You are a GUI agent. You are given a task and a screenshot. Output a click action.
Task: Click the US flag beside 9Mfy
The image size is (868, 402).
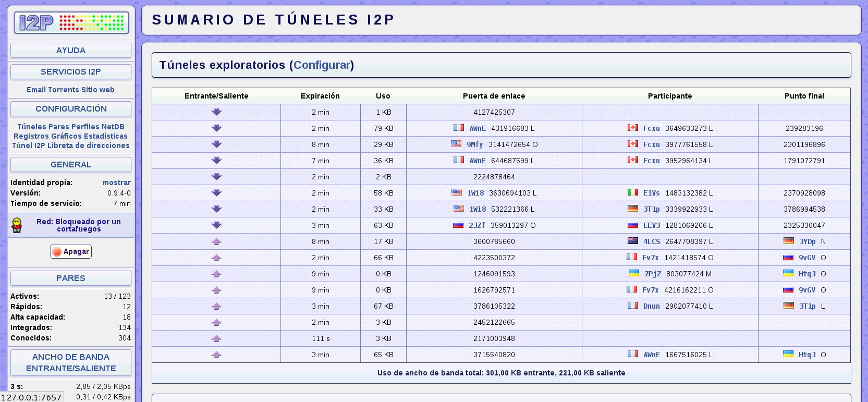(x=456, y=144)
